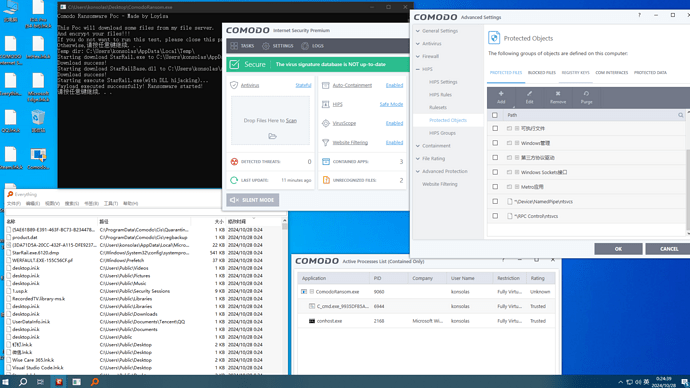
Task: Click the Auto-Containment icon
Action: pos(326,85)
